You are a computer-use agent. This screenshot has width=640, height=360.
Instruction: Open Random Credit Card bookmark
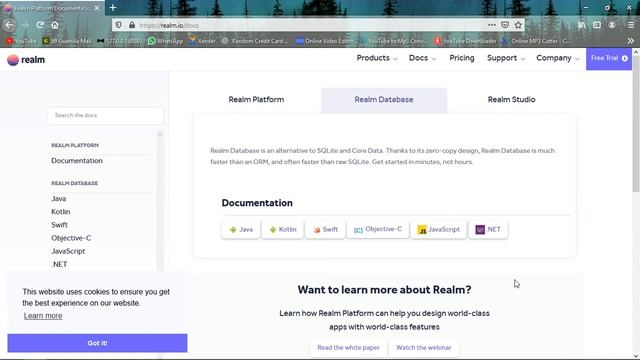[255, 41]
